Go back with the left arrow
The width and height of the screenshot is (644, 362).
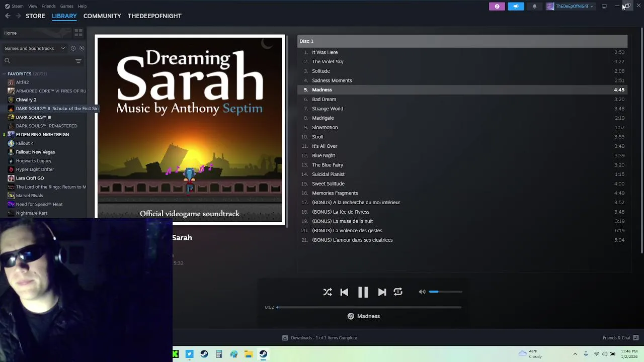tap(8, 16)
